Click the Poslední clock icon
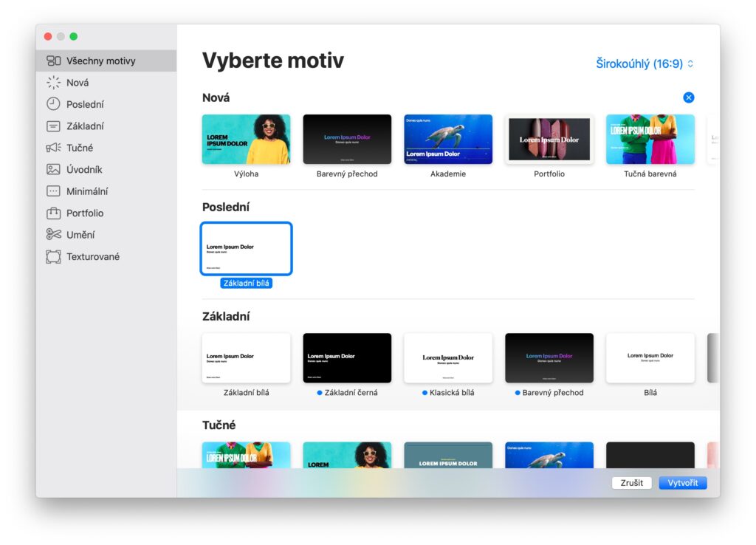 pos(53,104)
